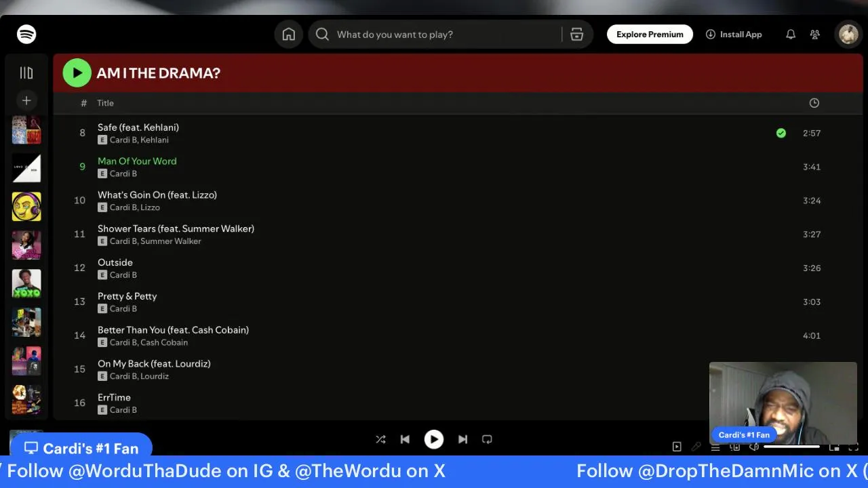The height and width of the screenshot is (488, 868).
Task: Open Lizzo artist link
Action: [150, 207]
